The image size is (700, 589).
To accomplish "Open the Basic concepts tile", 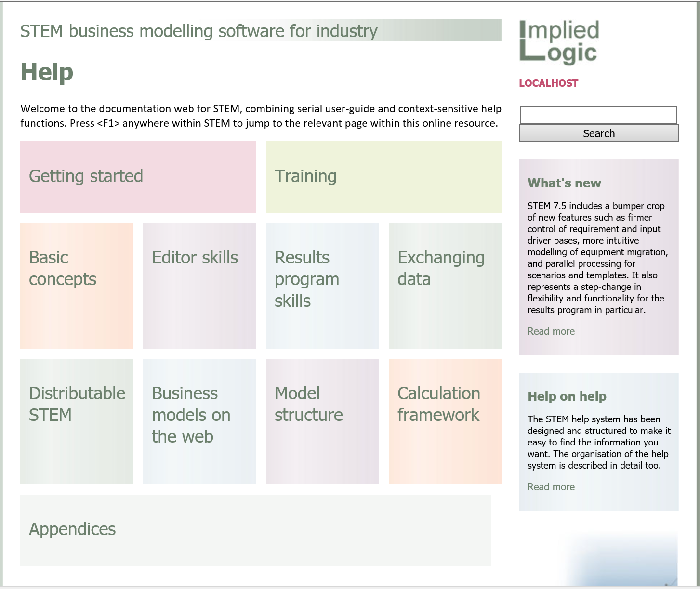I will pos(77,286).
